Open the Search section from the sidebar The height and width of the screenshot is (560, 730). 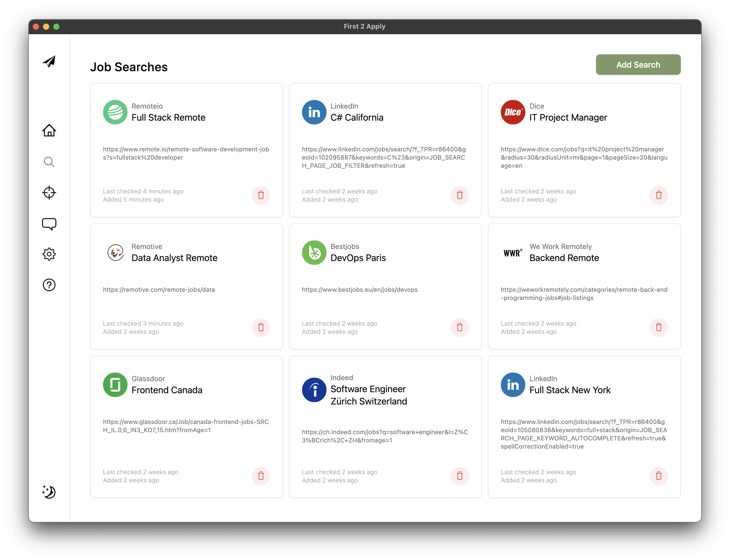tap(49, 162)
